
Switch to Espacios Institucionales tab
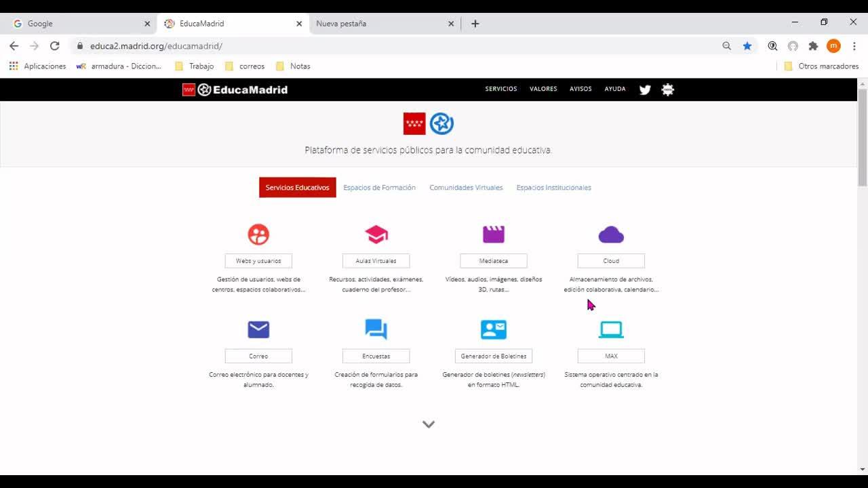tap(554, 188)
